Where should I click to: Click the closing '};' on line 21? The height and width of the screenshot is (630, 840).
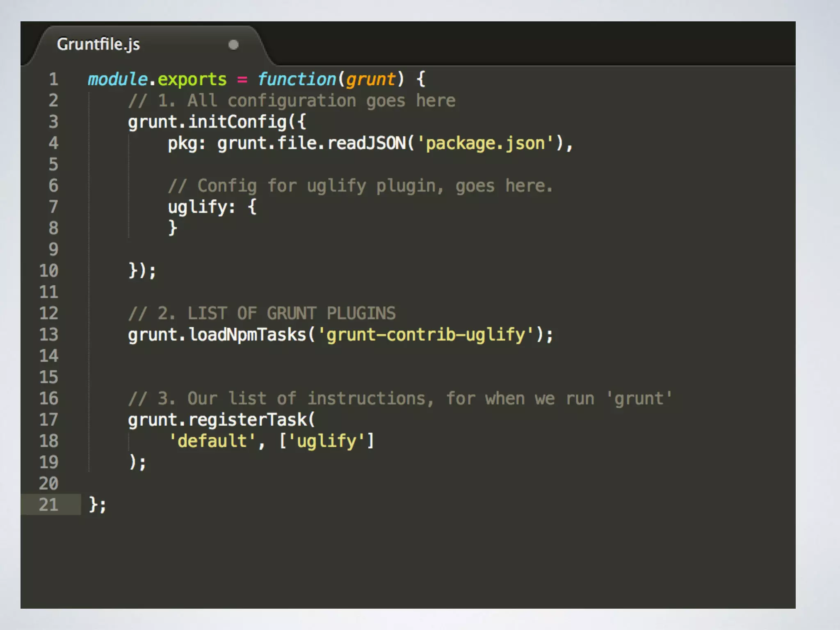97,504
